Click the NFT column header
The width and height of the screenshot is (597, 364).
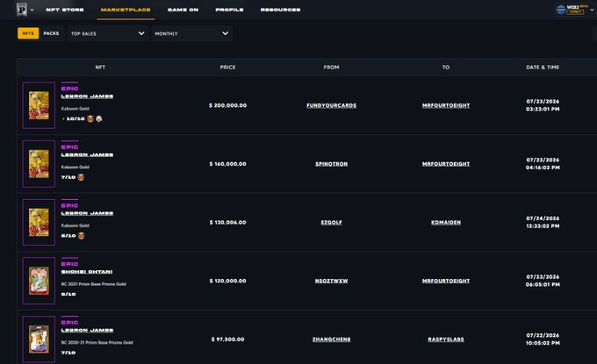(100, 68)
